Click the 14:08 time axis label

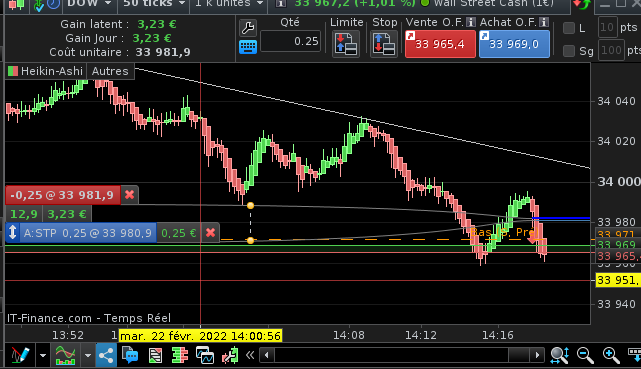(x=348, y=335)
